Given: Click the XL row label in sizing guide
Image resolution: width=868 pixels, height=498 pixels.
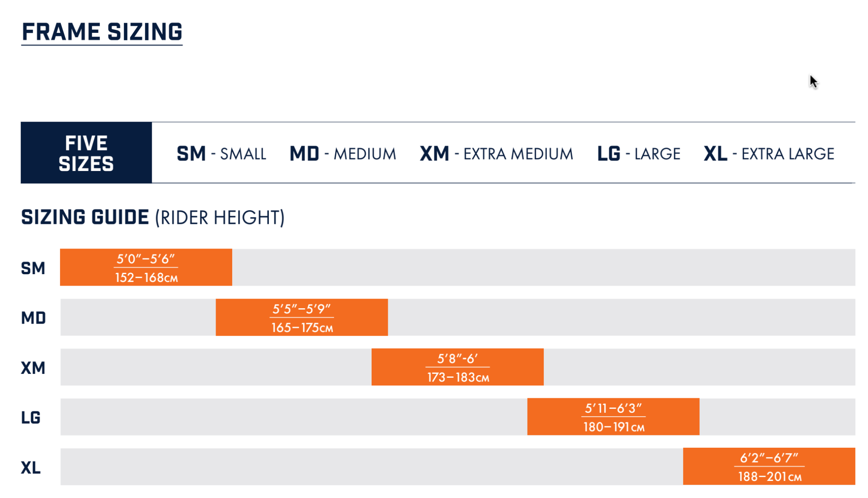Looking at the screenshot, I should pos(31,468).
